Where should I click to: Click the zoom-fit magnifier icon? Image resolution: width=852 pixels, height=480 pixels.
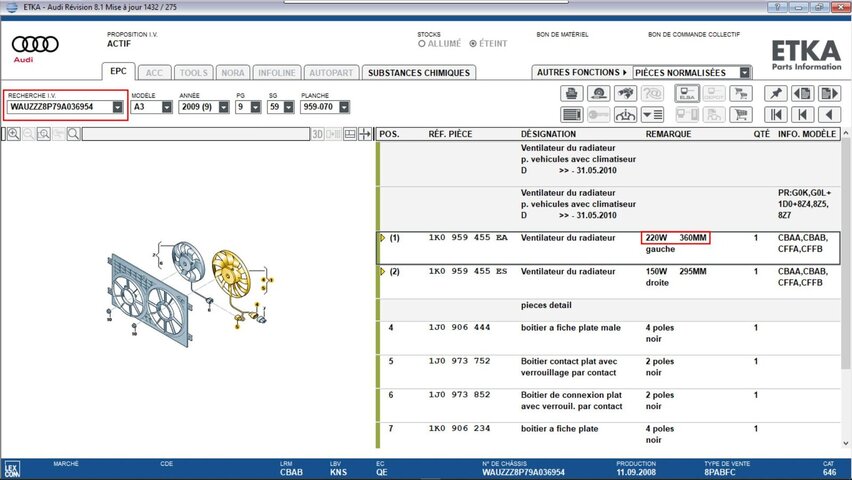click(x=43, y=134)
